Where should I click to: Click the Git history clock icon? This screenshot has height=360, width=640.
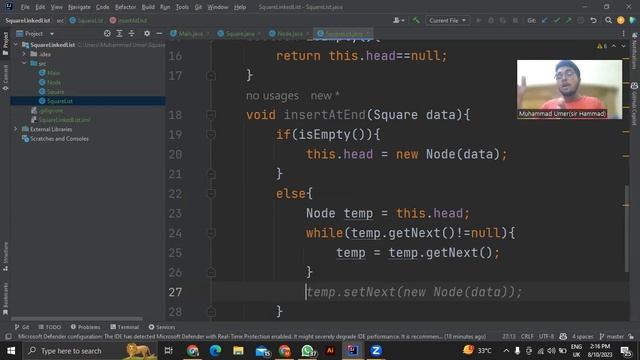click(580, 20)
